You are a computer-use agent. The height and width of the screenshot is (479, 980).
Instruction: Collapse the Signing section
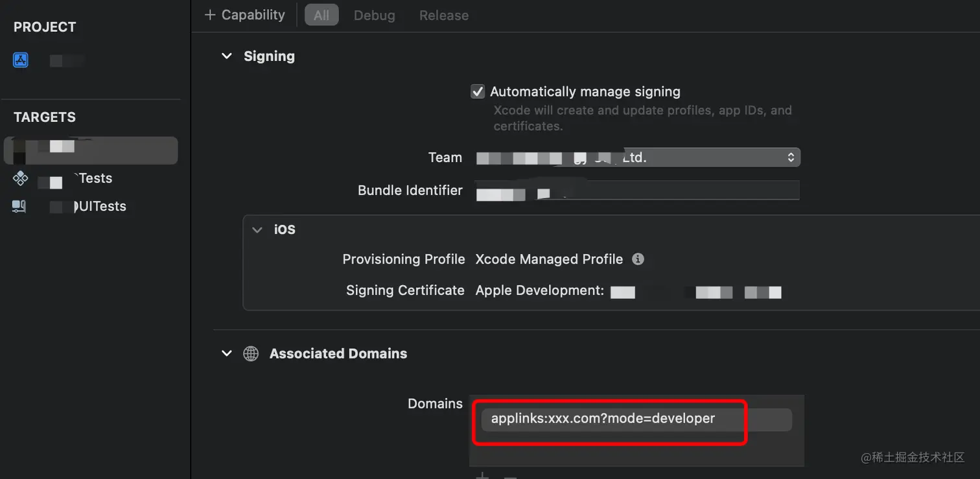click(x=227, y=56)
